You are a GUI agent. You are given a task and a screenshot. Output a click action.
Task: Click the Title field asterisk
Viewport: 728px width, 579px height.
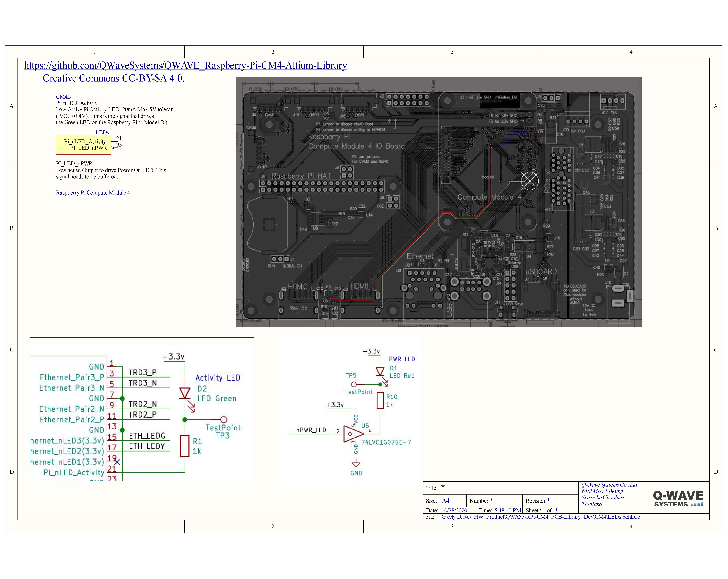click(x=443, y=486)
